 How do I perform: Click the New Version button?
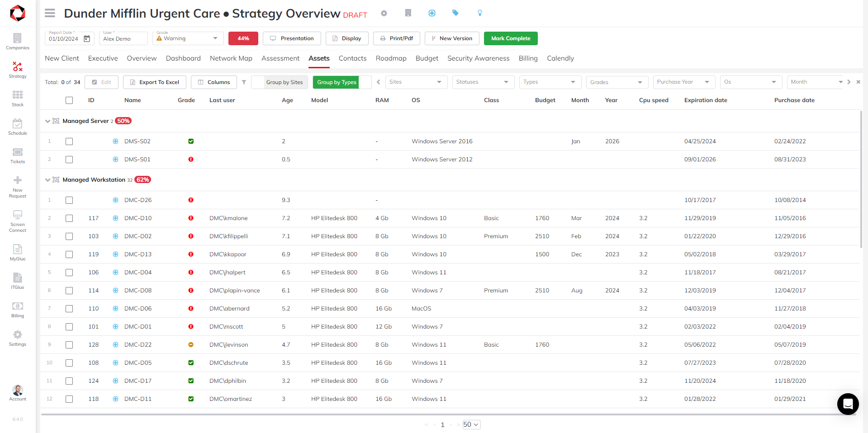[452, 38]
